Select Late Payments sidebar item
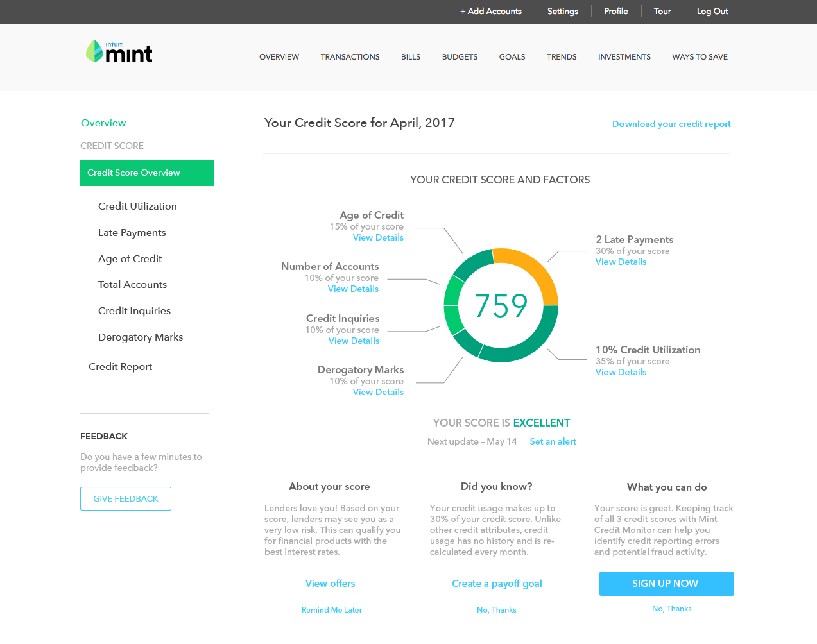 click(x=132, y=233)
